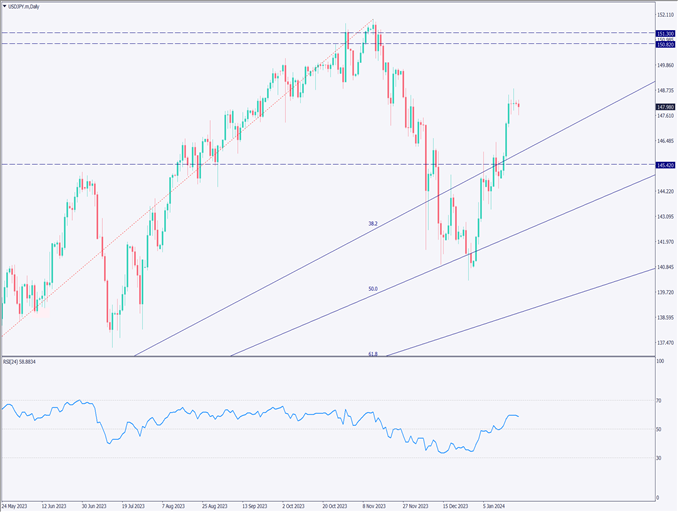Viewport: 678px width, 512px height.
Task: Click the RSI 50 level on scale
Action: pos(660,429)
